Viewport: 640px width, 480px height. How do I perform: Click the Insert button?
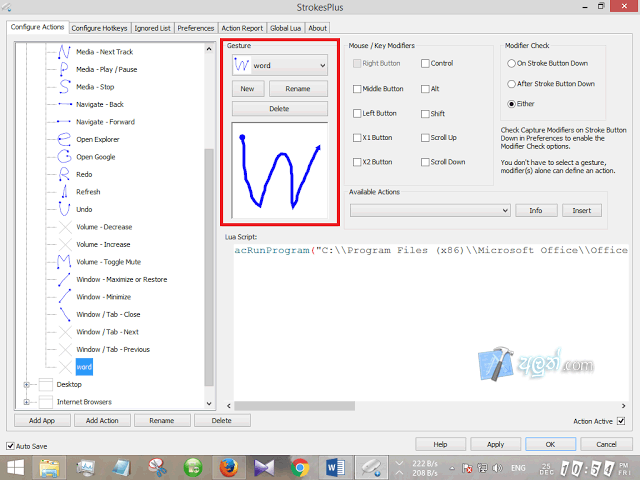click(x=582, y=210)
